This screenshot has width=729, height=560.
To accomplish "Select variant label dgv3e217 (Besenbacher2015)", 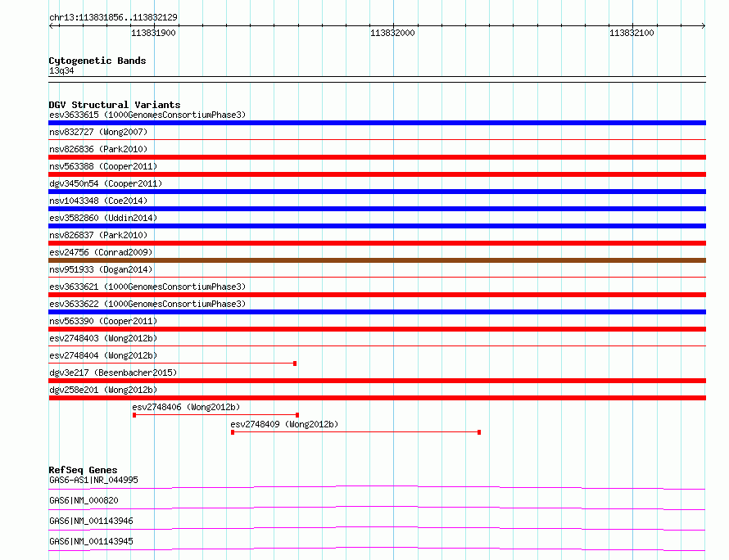I will point(113,373).
